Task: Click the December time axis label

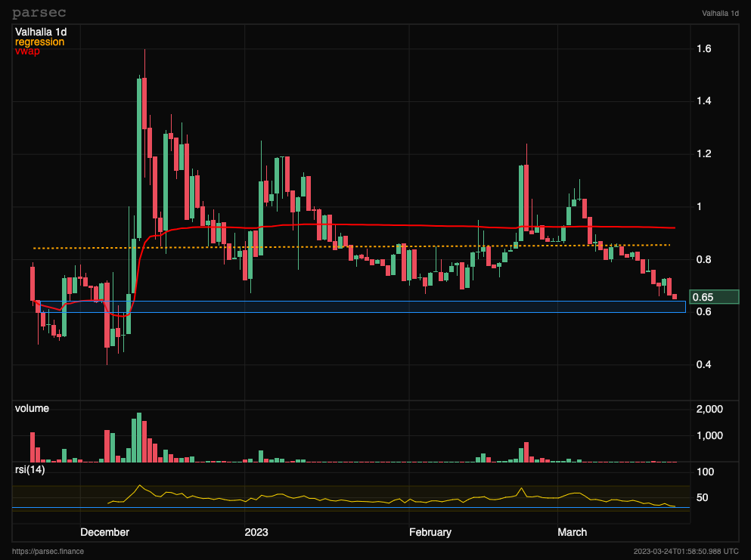Action: 105,532
